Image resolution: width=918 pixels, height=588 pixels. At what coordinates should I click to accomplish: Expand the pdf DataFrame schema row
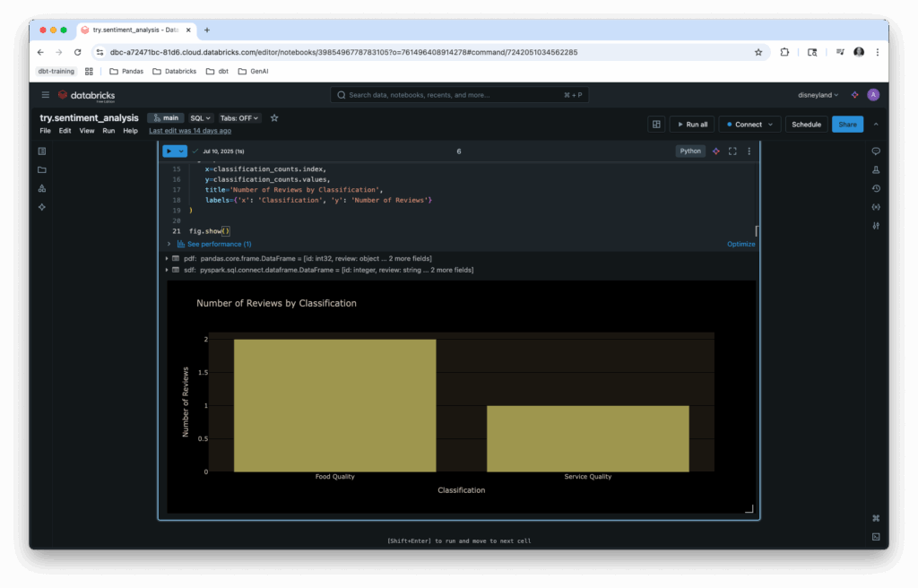(x=167, y=259)
